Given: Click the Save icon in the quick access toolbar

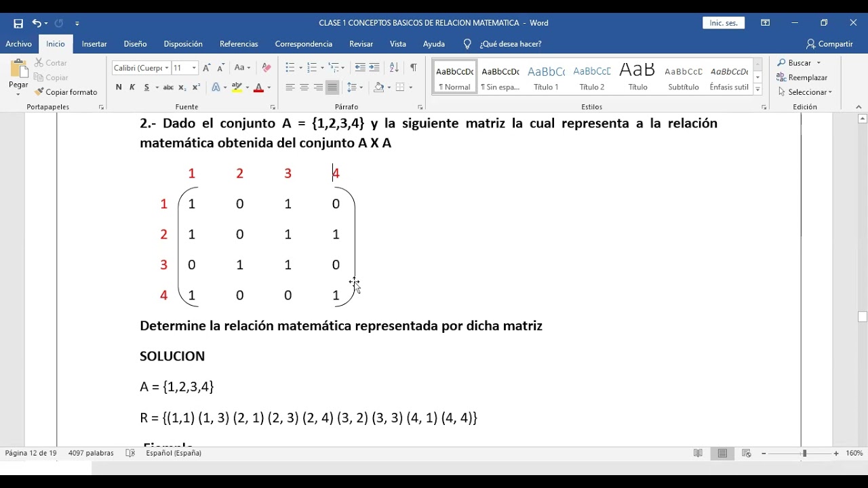Looking at the screenshot, I should pyautogui.click(x=18, y=23).
